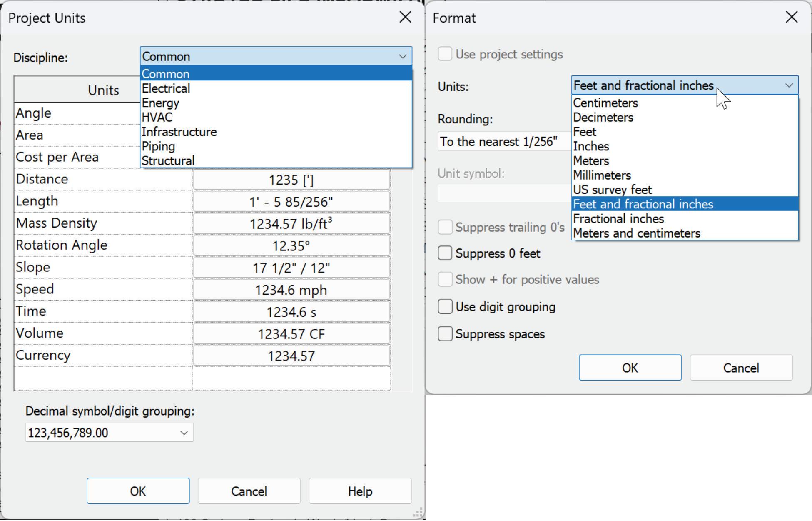Edit the Rounding field value
This screenshot has height=521, width=812.
click(x=504, y=142)
